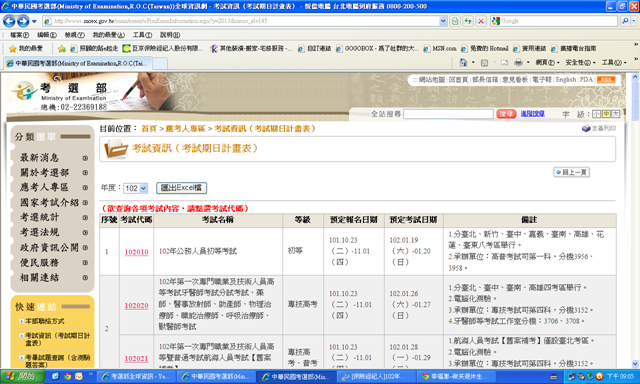Click the moex.gov.tw address bar
The image size is (640, 384).
[x=240, y=21]
